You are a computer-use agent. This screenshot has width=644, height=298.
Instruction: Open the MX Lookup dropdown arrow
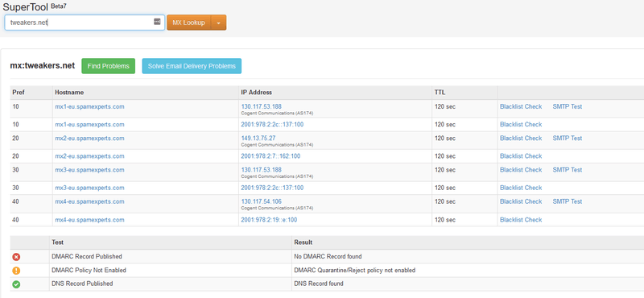coord(218,23)
